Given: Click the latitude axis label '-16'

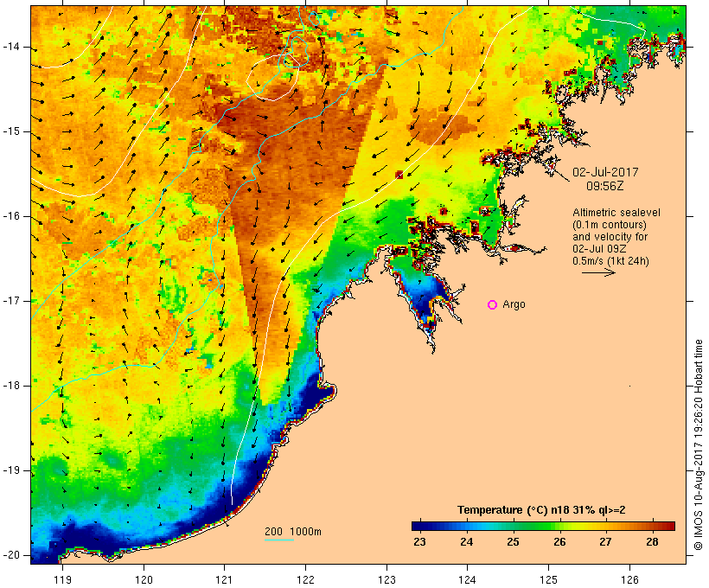Looking at the screenshot, I should (x=11, y=216).
